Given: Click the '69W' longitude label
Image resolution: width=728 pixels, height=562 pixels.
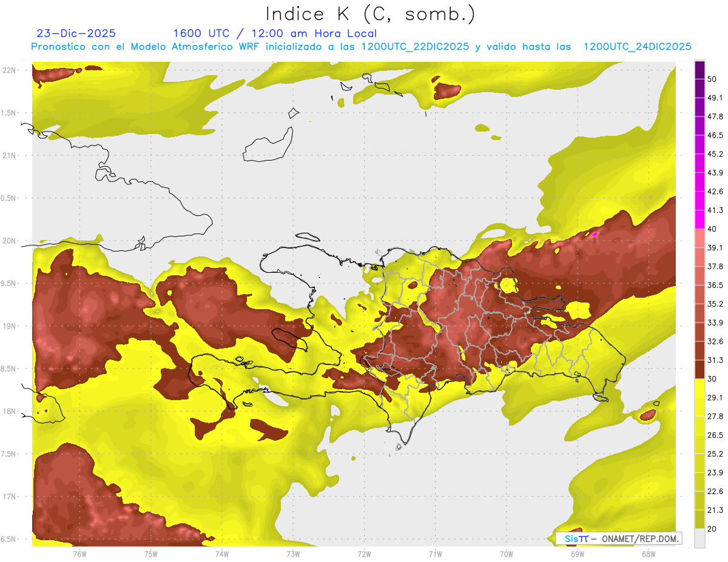Looking at the screenshot, I should [578, 554].
